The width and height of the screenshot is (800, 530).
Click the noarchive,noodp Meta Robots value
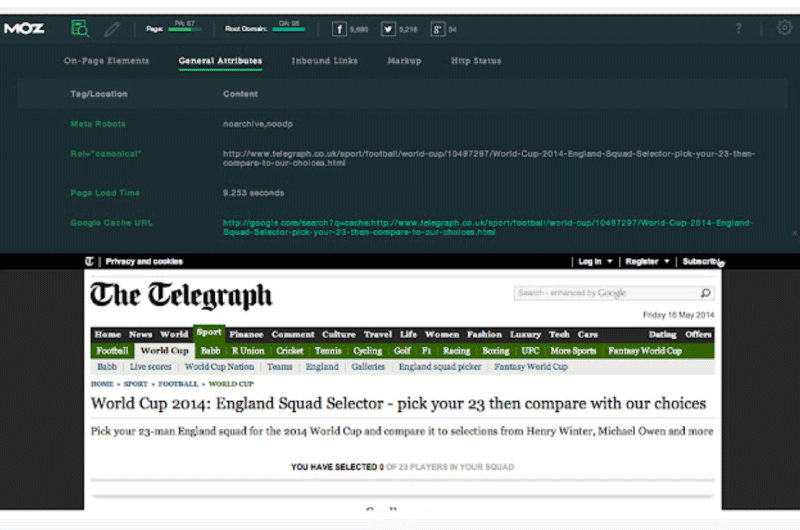coord(258,124)
